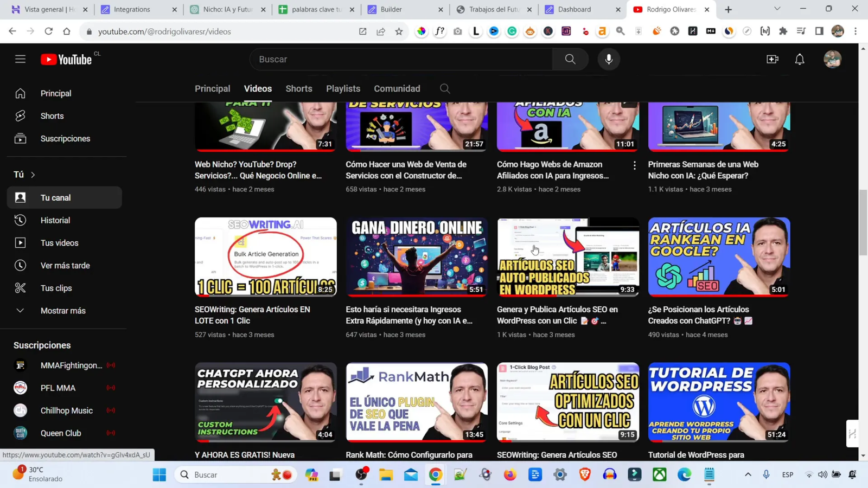This screenshot has width=868, height=488.
Task: Open three-dot menu on Amazon Afiliados video
Action: click(634, 166)
